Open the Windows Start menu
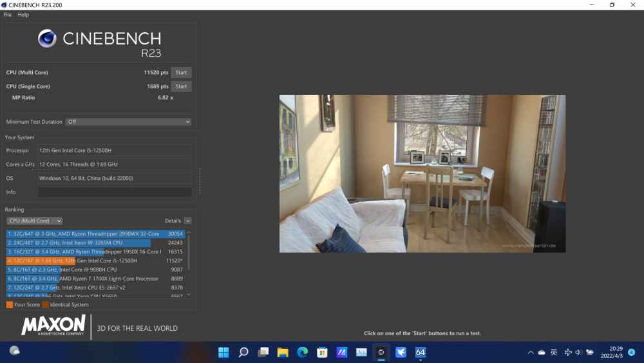The height and width of the screenshot is (363, 644). coord(223,352)
